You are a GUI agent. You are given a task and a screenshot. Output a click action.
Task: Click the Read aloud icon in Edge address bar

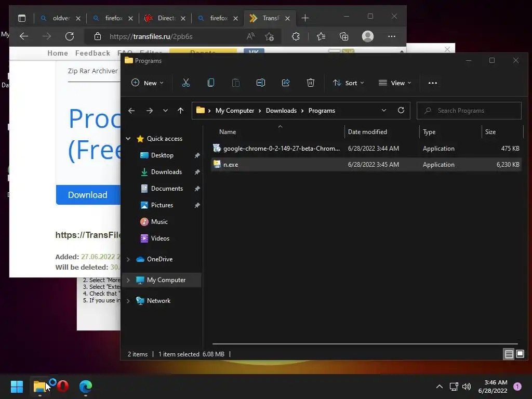tap(250, 36)
